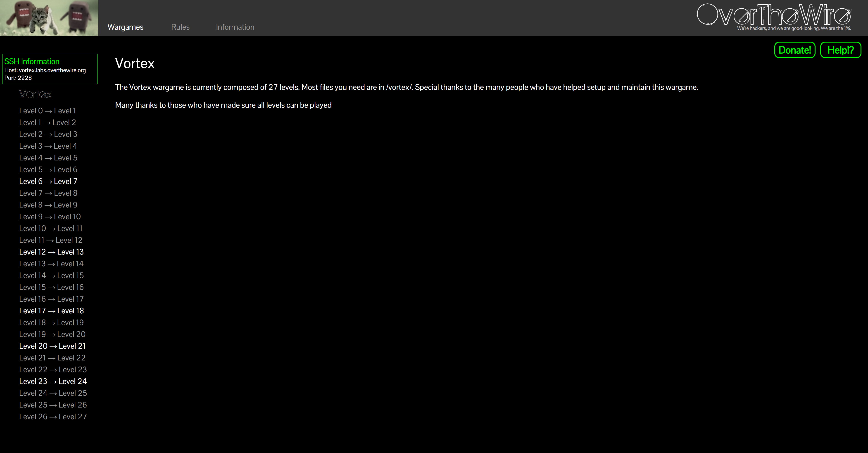Image resolution: width=868 pixels, height=453 pixels.
Task: Select Level 3 → Level 4
Action: 48,146
